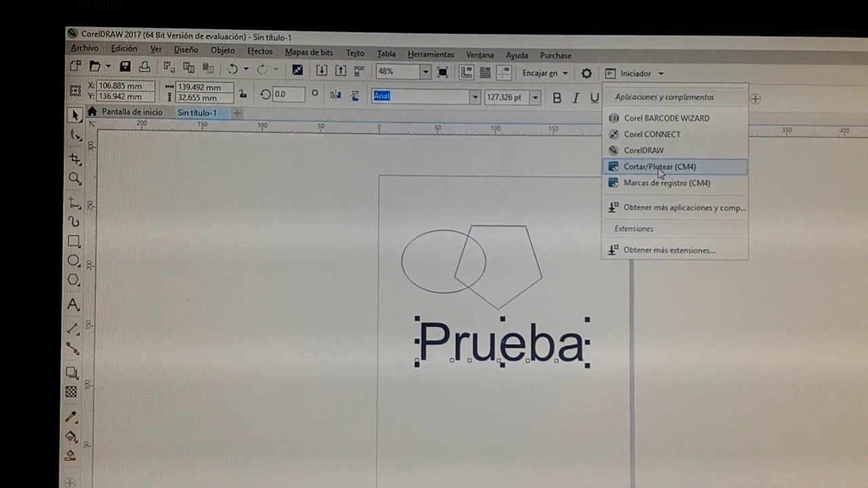
Task: Select the Parallel Dimension tool
Action: [73, 329]
